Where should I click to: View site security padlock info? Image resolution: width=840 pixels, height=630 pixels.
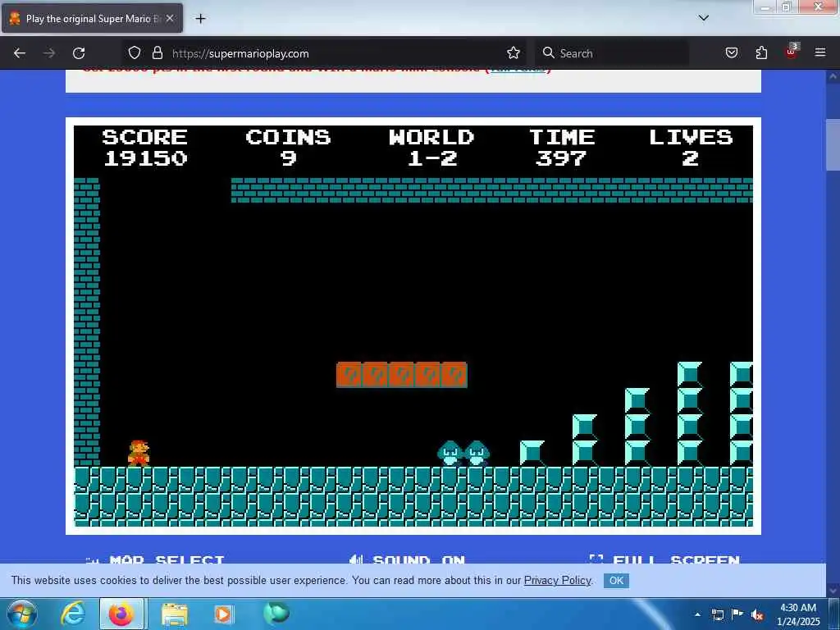(157, 53)
